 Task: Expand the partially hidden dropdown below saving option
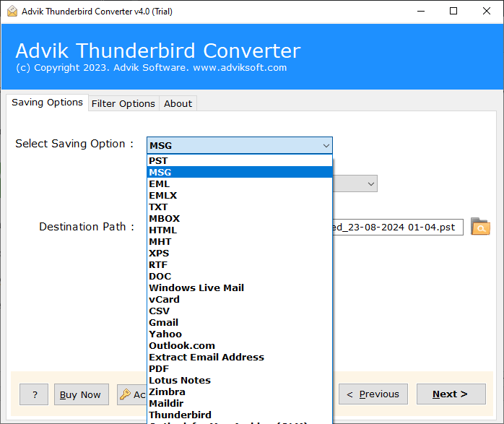(x=371, y=184)
